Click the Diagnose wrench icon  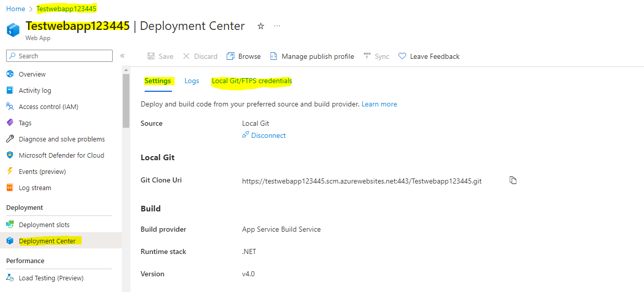click(10, 139)
